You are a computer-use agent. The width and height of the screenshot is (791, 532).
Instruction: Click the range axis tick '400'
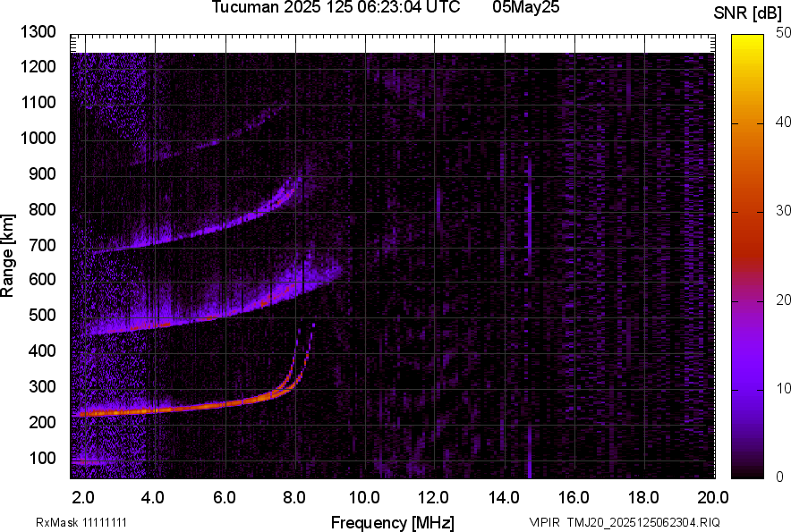pyautogui.click(x=42, y=350)
